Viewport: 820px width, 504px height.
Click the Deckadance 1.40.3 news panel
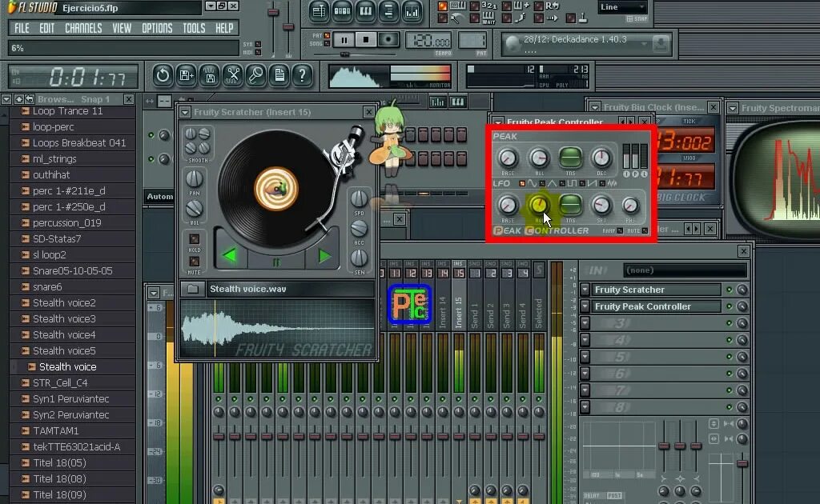pos(585,44)
